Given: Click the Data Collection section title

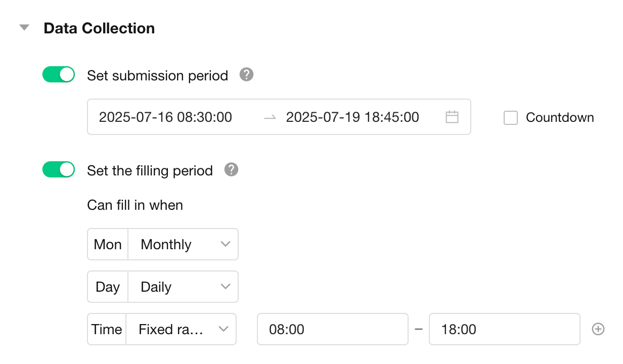Looking at the screenshot, I should point(99,28).
